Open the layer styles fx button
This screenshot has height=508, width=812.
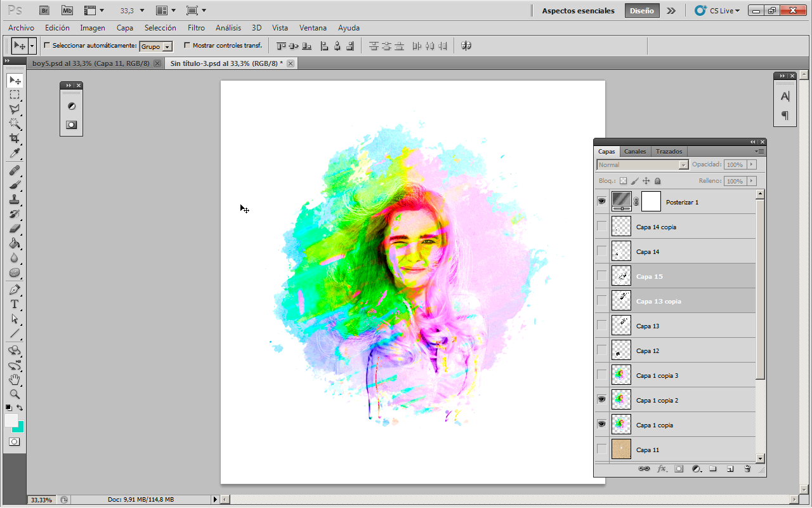(662, 469)
